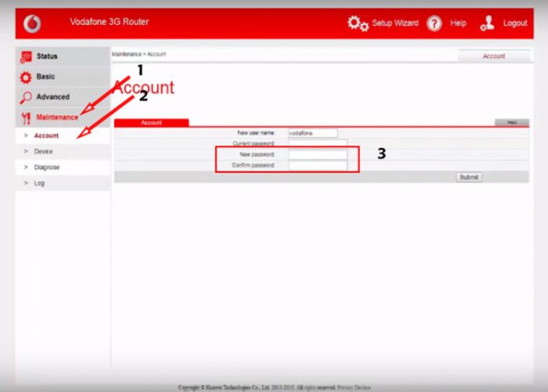This screenshot has width=548, height=392.
Task: Click the small grey Help button in the Account panel
Action: (512, 122)
